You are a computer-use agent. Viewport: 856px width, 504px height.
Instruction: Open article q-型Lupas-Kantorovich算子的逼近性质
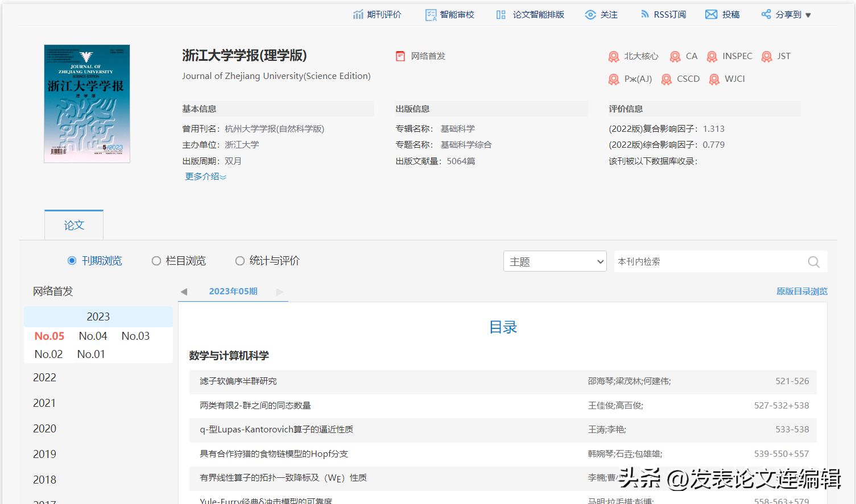pos(276,430)
